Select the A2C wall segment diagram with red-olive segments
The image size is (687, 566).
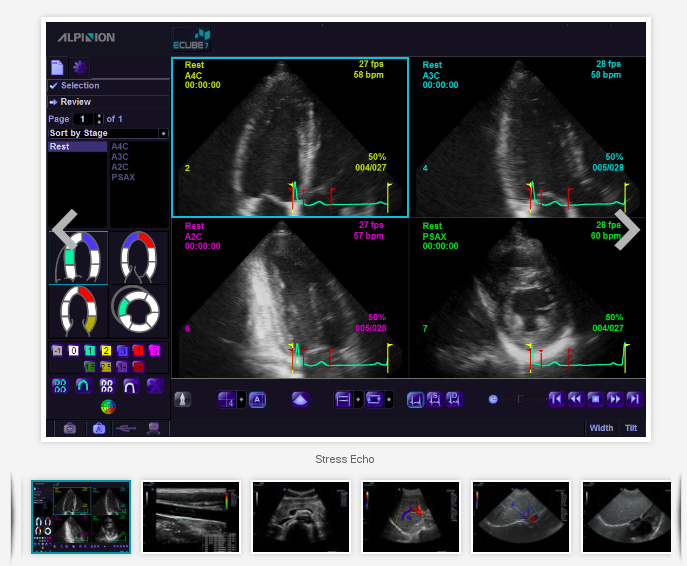[x=78, y=311]
